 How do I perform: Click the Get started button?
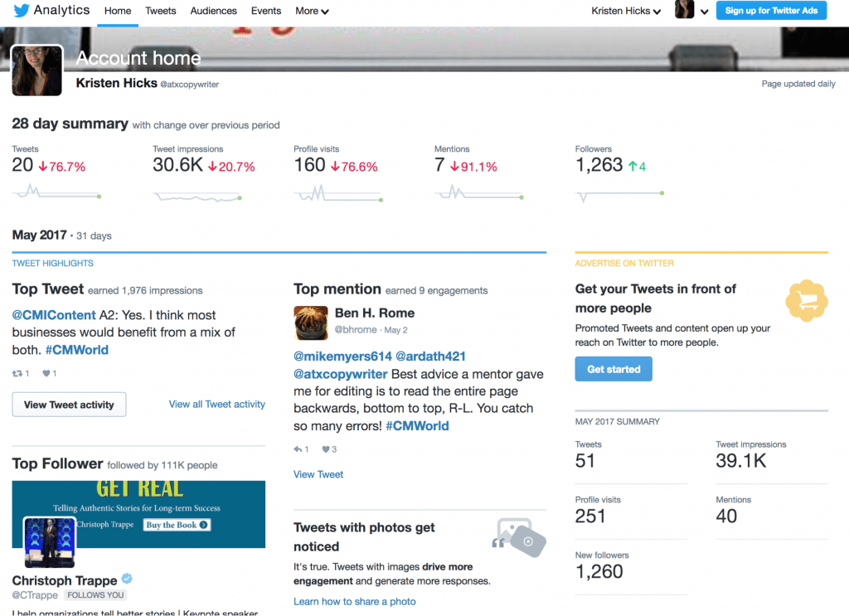(614, 369)
